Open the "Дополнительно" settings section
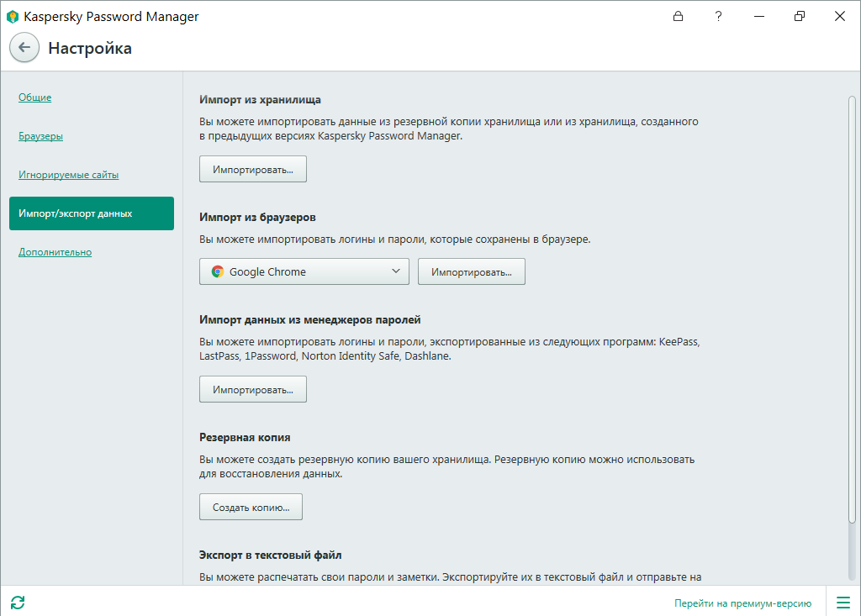 coord(55,251)
